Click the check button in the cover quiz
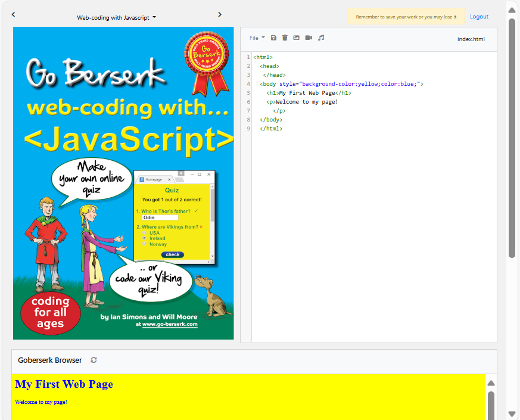The image size is (520, 420). click(x=173, y=254)
